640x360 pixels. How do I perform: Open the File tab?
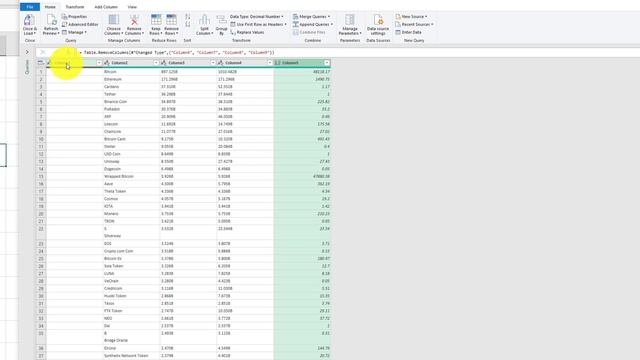30,7
